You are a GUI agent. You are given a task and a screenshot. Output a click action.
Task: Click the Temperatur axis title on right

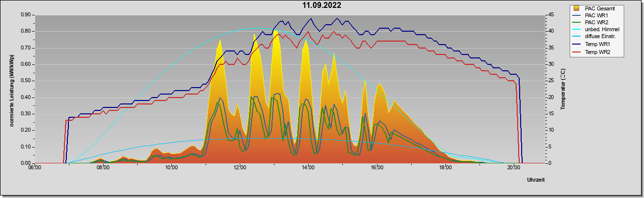coord(563,90)
